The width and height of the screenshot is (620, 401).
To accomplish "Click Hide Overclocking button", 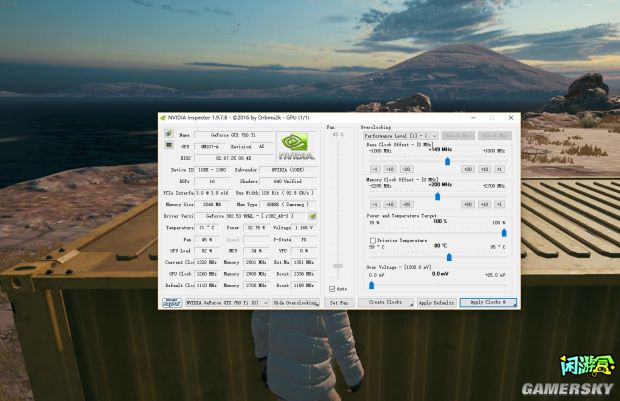I will pyautogui.click(x=297, y=302).
